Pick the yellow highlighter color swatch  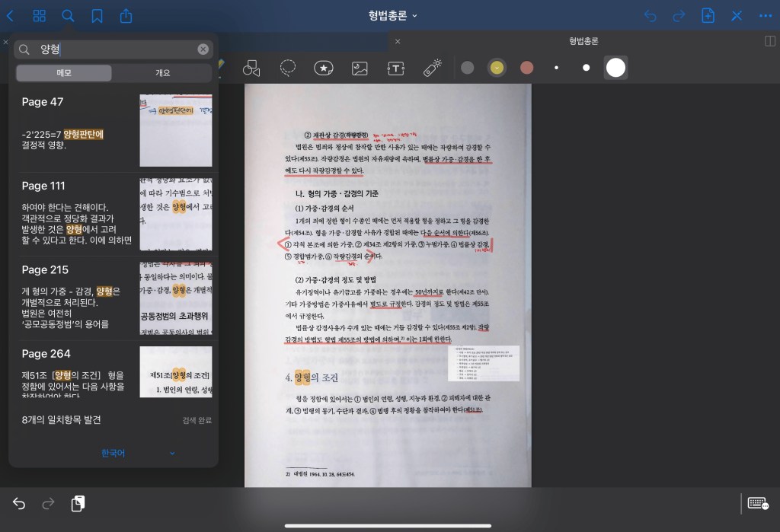click(x=497, y=68)
